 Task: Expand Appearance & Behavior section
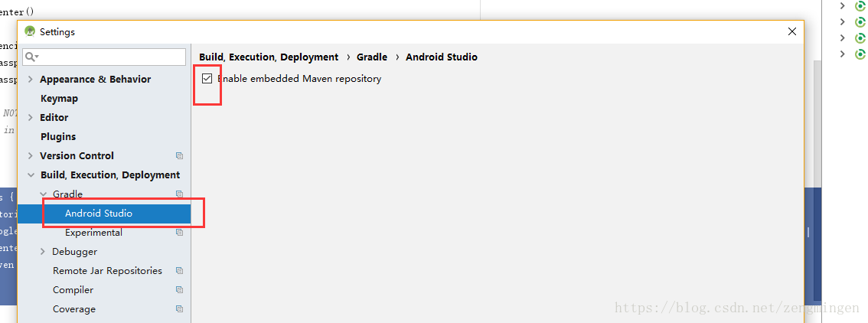pos(31,79)
